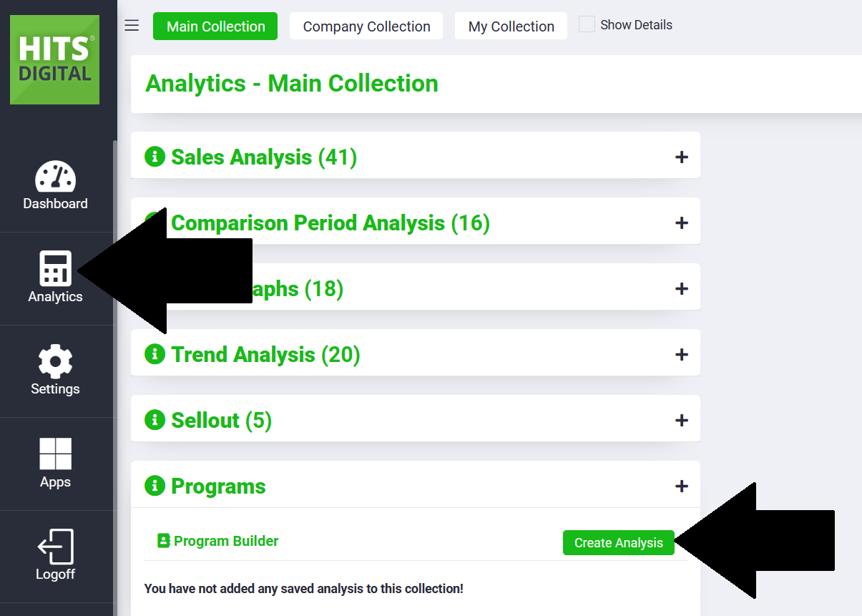Click the Programs info icon
Image resolution: width=862 pixels, height=616 pixels.
[x=155, y=486]
